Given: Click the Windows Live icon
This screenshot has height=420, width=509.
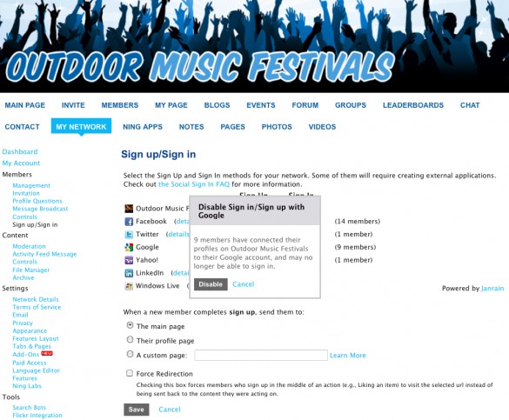Looking at the screenshot, I should (129, 286).
